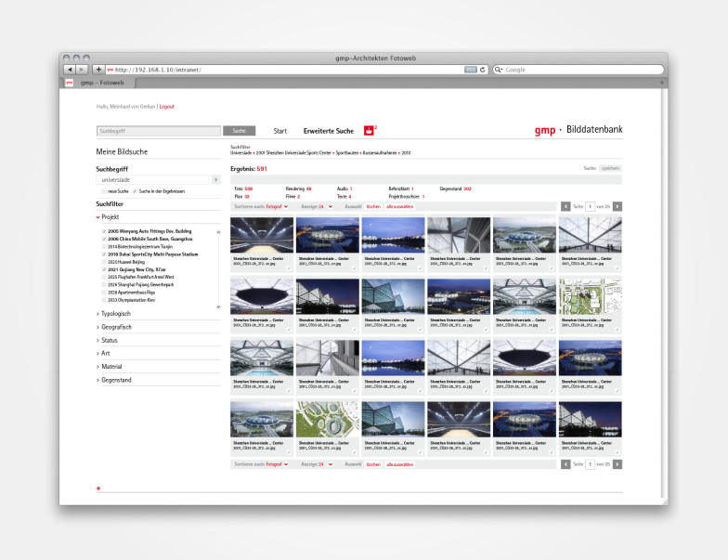Screen dimensions: 728x560
Task: Click the red plus icon at page bottom
Action: [98, 488]
